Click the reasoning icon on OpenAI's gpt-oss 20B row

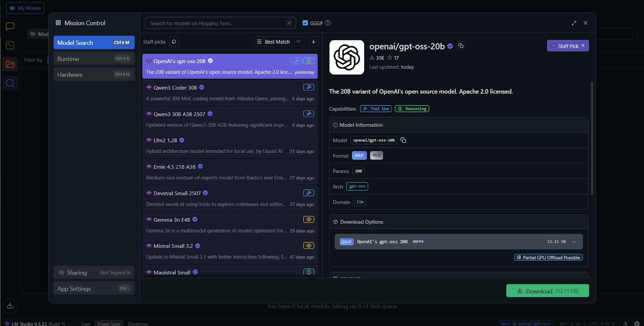[309, 61]
